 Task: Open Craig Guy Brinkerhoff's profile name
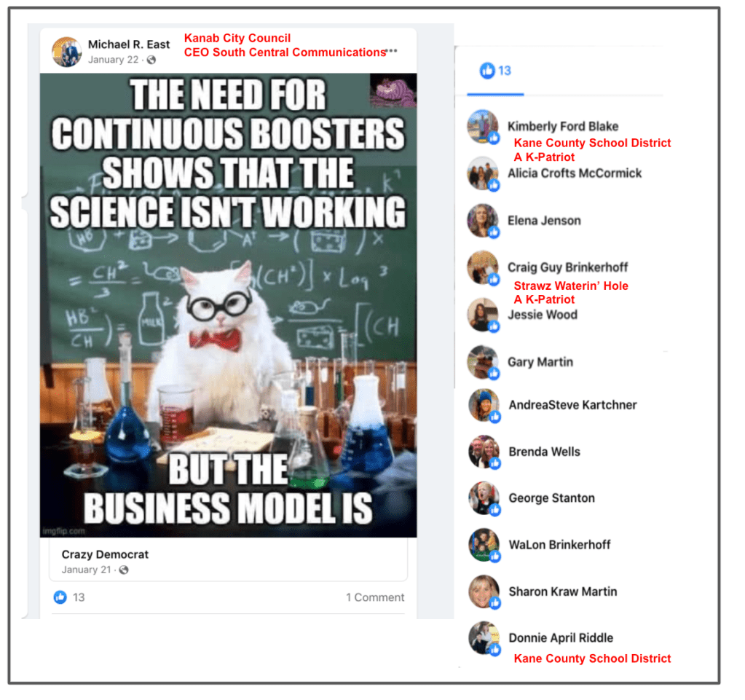point(568,267)
